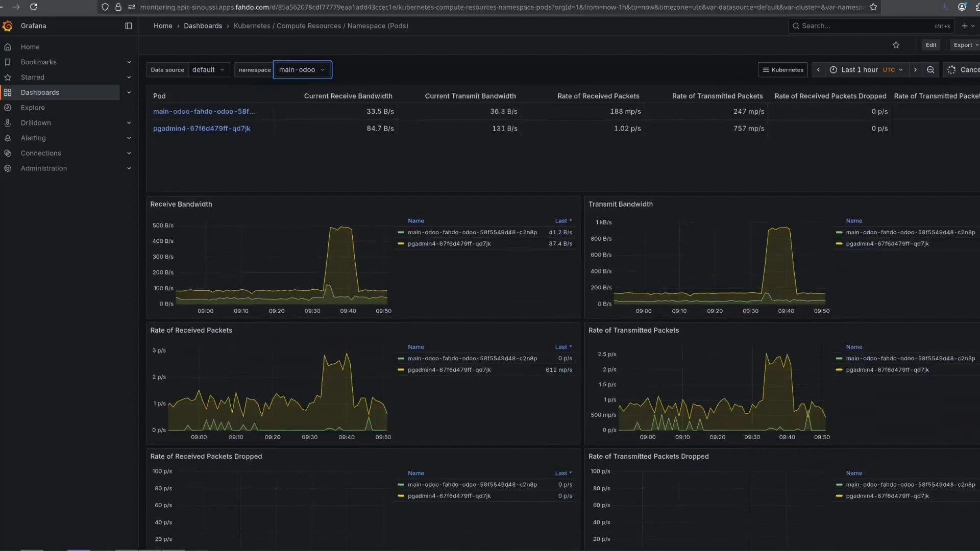Open the browser account profile icon

tap(962, 7)
